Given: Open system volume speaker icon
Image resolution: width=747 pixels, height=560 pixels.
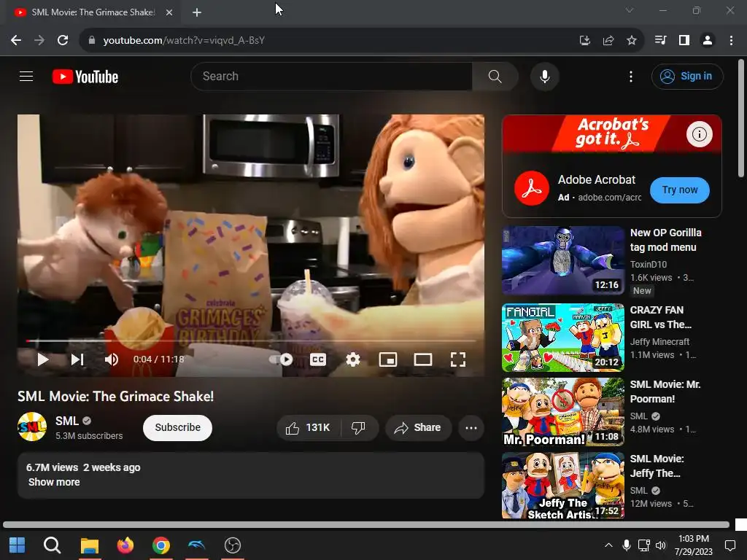Looking at the screenshot, I should (x=661, y=545).
